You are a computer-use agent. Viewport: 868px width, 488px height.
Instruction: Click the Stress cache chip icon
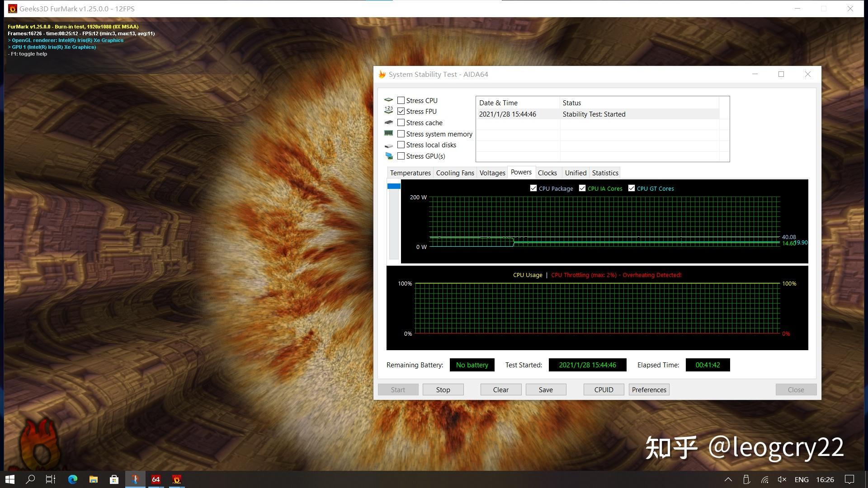coord(388,122)
